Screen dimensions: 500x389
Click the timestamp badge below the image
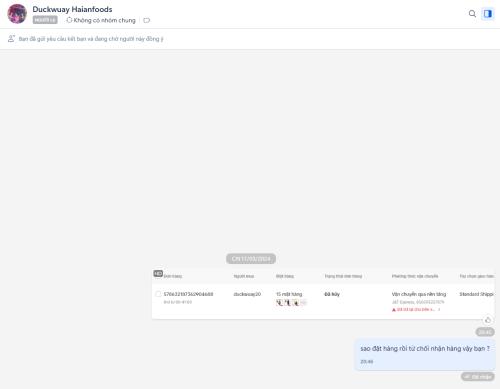click(485, 332)
